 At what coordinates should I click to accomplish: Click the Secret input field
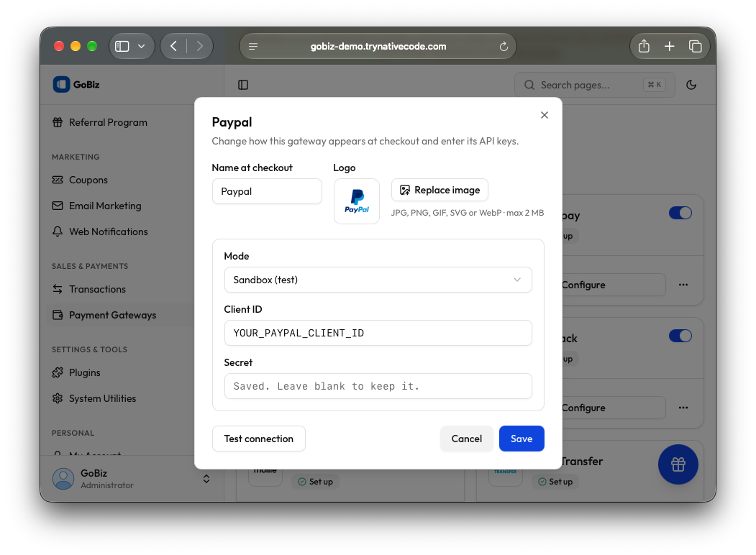pos(378,386)
